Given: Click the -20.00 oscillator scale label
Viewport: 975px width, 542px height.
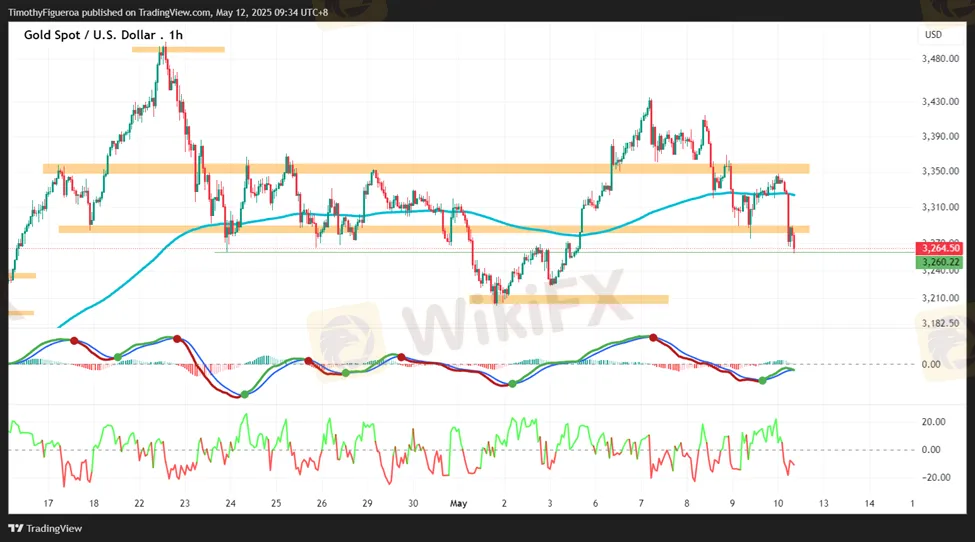Looking at the screenshot, I should (x=933, y=477).
